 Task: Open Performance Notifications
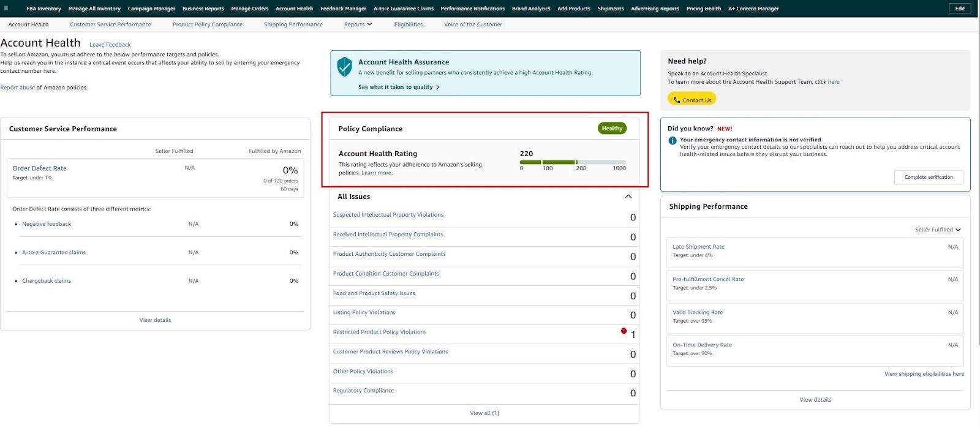click(x=473, y=9)
